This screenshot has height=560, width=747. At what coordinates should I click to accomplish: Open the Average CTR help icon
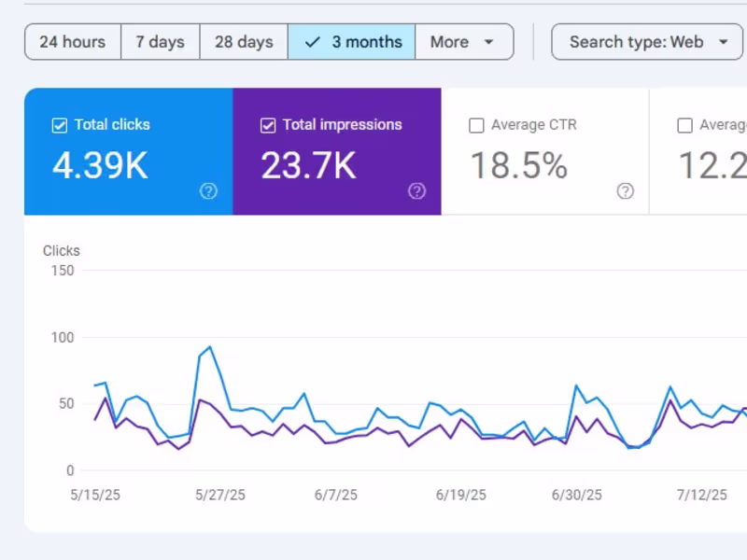point(625,191)
